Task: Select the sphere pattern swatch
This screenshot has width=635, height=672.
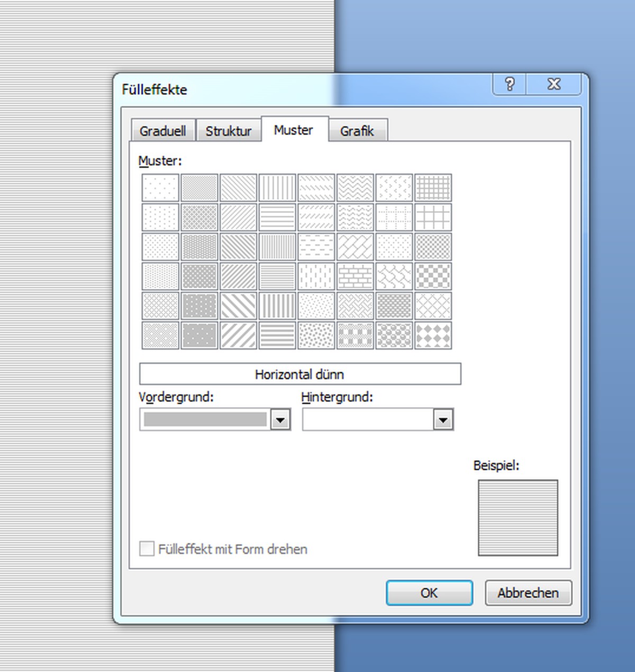Action: point(394,336)
